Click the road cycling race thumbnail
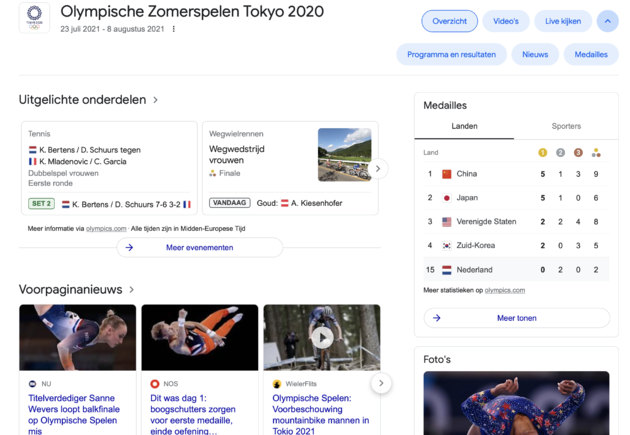 tap(344, 155)
